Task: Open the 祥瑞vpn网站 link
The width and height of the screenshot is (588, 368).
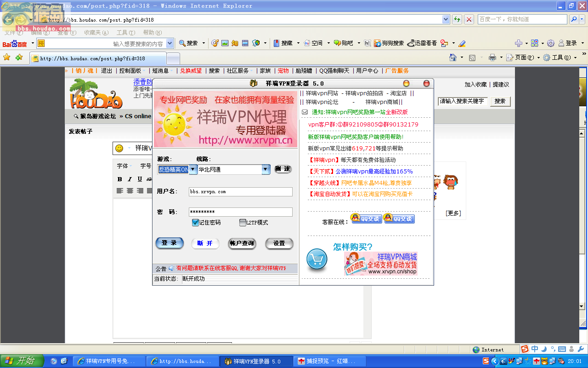Action: 322,93
